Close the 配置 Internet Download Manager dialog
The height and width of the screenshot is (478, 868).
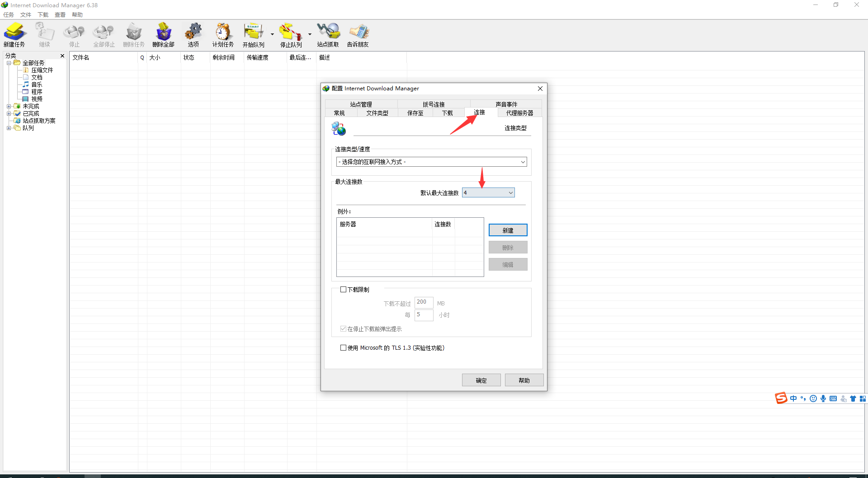pyautogui.click(x=540, y=89)
